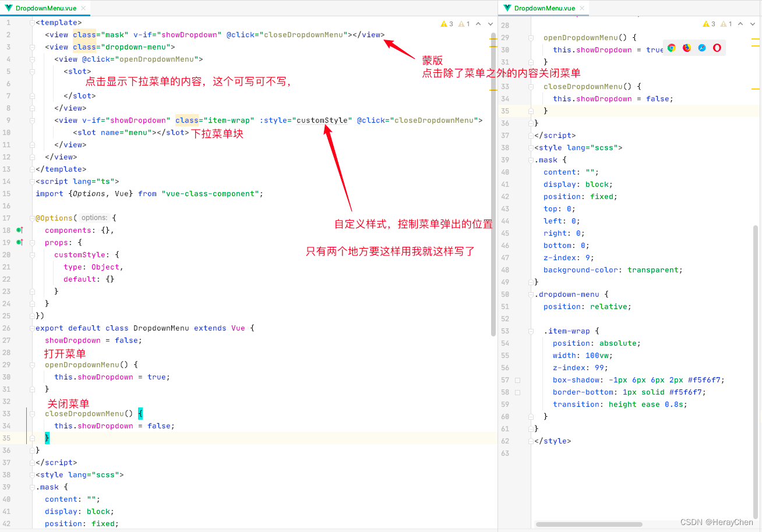Image resolution: width=762 pixels, height=532 pixels.
Task: Open preview in Chrome browser icon
Action: 672,48
